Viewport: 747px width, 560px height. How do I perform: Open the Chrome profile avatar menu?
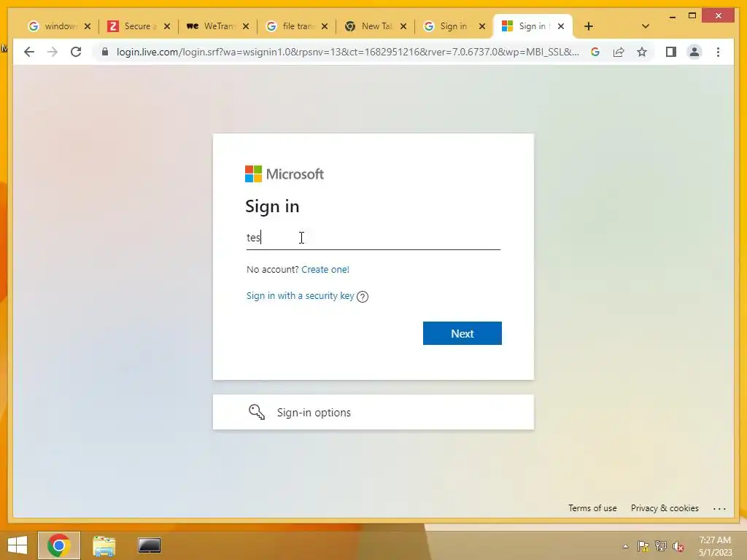point(694,52)
